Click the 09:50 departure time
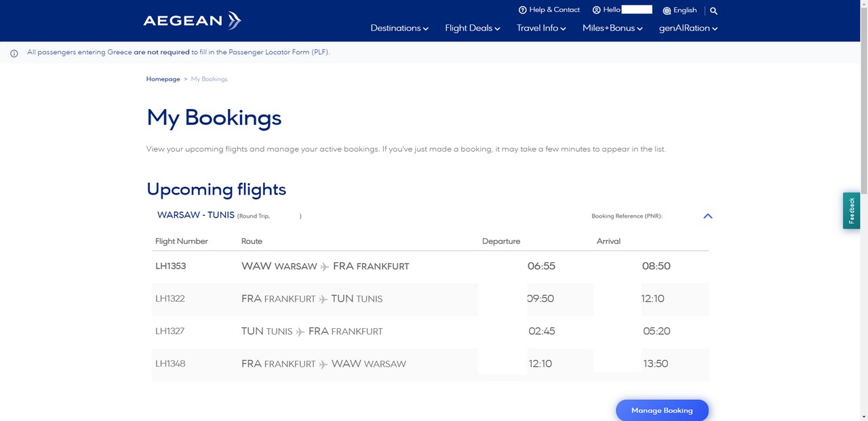 [540, 299]
